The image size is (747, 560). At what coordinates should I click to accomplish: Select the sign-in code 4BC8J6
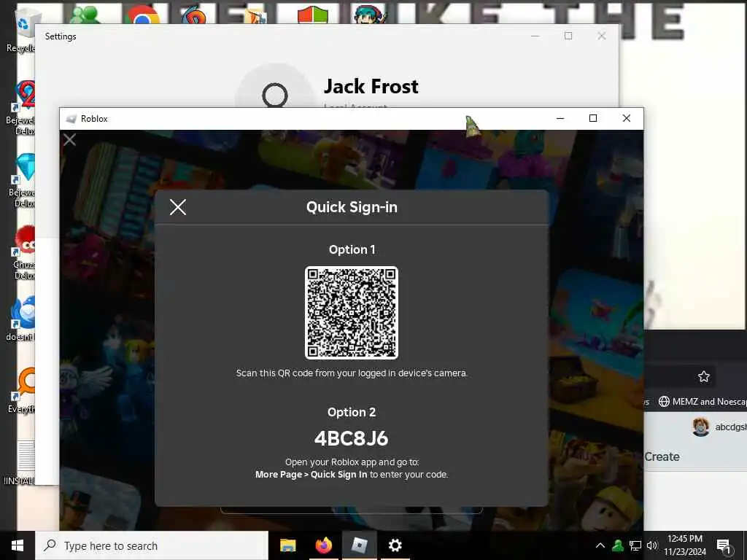352,438
